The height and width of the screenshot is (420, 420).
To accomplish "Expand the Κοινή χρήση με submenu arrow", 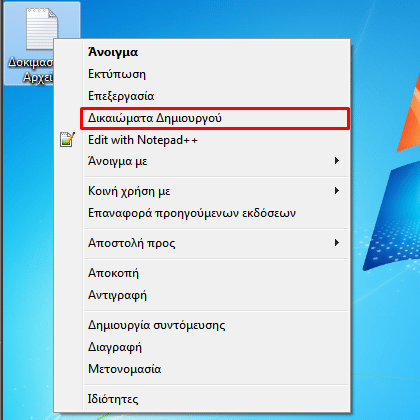I will tap(337, 191).
